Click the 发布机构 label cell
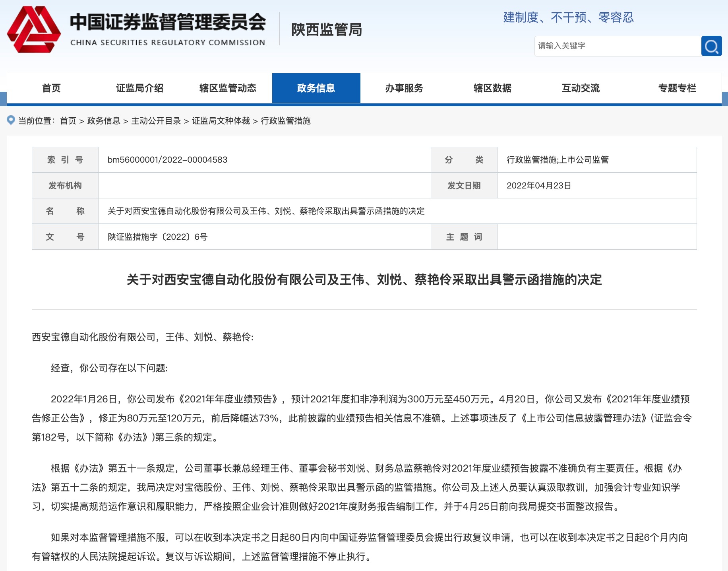728x571 pixels. coord(65,186)
